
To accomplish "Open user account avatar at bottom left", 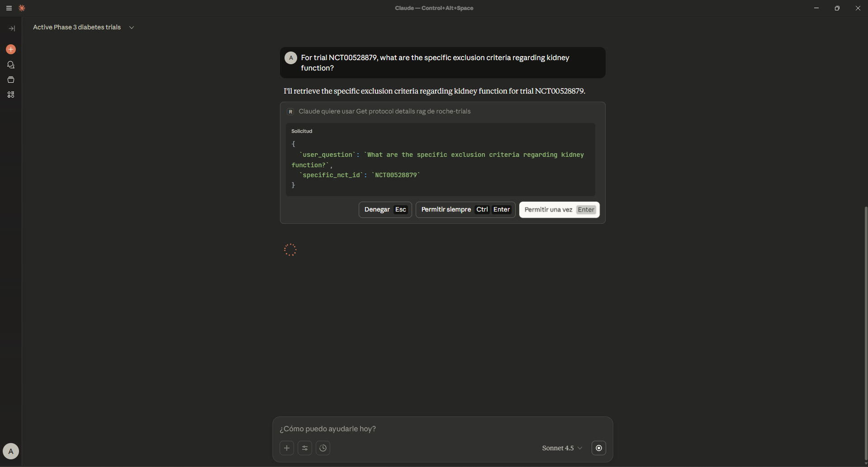I will (x=11, y=451).
